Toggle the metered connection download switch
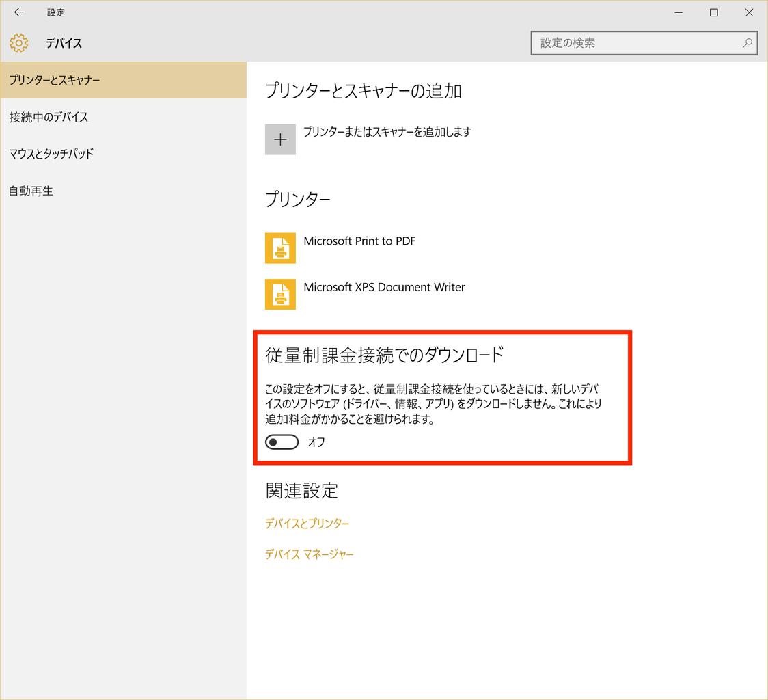The image size is (768, 700). pos(282,442)
